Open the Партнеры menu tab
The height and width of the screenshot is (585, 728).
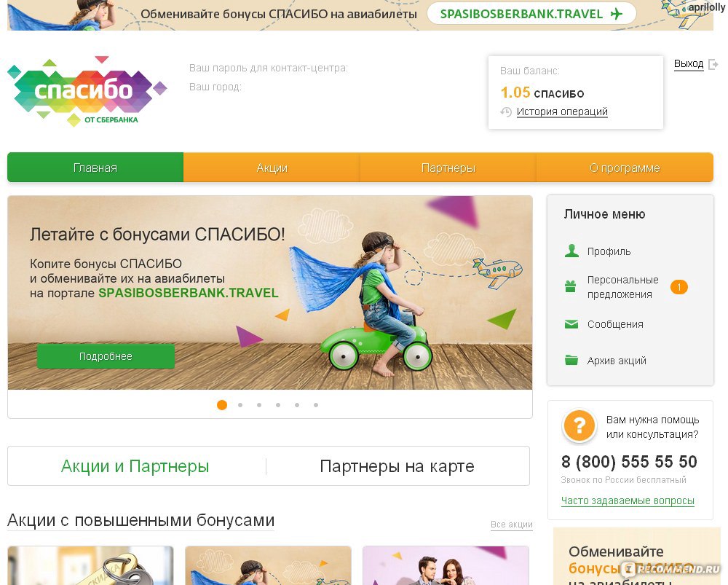pyautogui.click(x=448, y=168)
